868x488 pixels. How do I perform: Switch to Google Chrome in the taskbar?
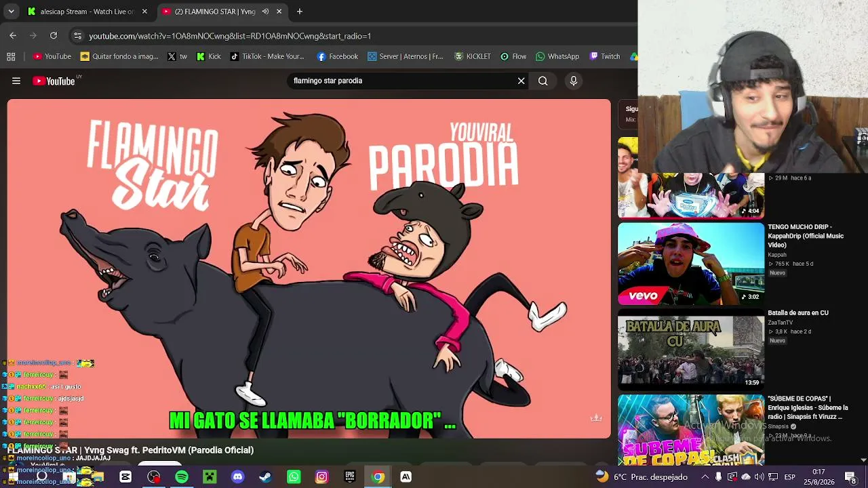[378, 477]
